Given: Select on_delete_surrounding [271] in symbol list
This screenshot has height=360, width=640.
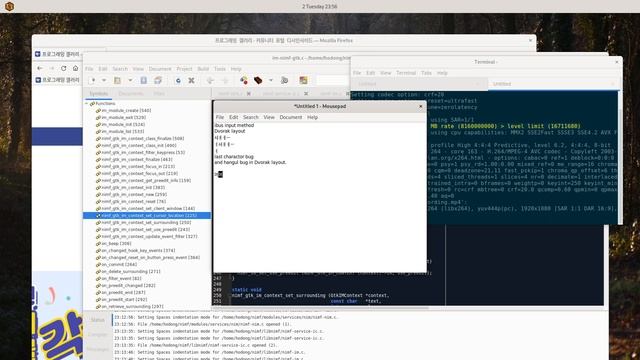Looking at the screenshot, I should tap(131, 271).
